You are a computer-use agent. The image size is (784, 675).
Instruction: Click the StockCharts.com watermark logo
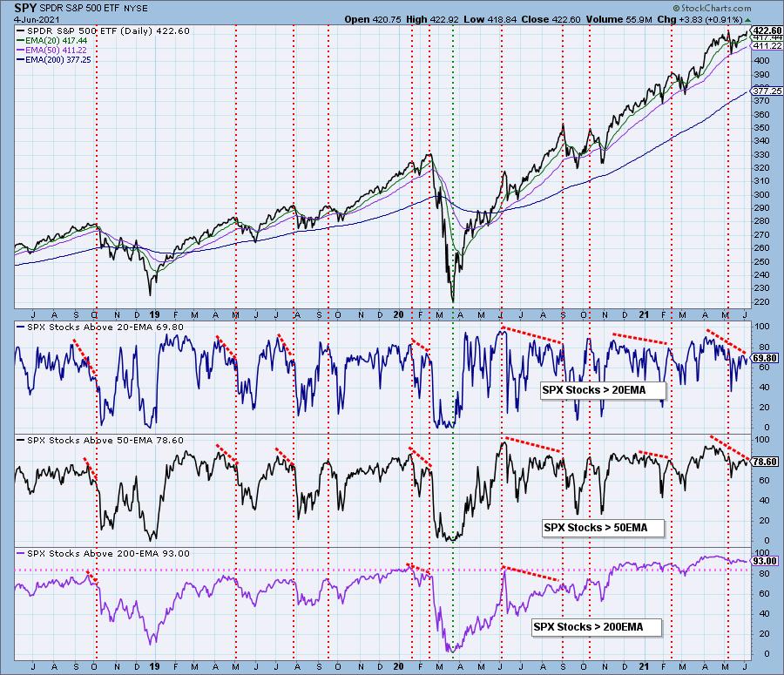[712, 8]
